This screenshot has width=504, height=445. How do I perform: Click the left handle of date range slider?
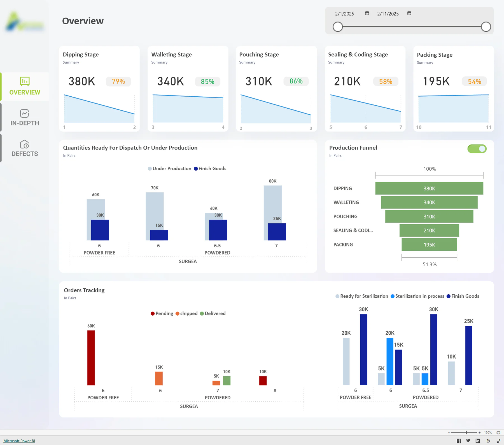click(338, 27)
